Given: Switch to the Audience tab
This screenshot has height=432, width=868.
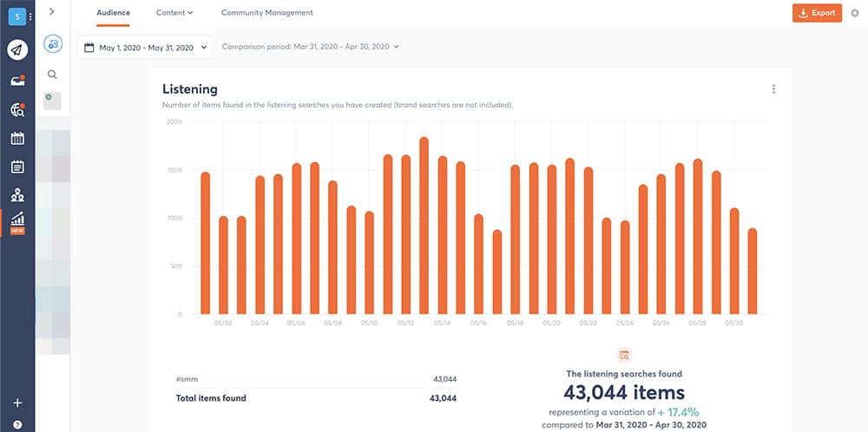Looking at the screenshot, I should point(113,13).
